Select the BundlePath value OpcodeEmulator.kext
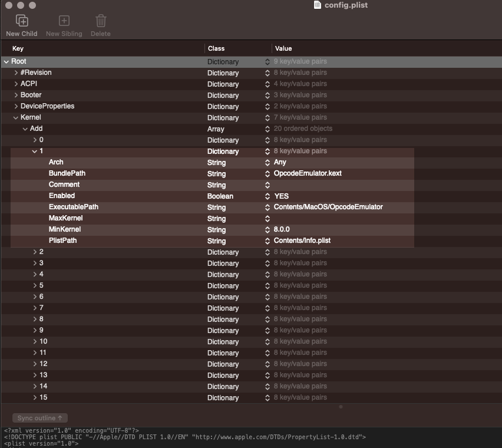This screenshot has width=502, height=448. point(308,174)
